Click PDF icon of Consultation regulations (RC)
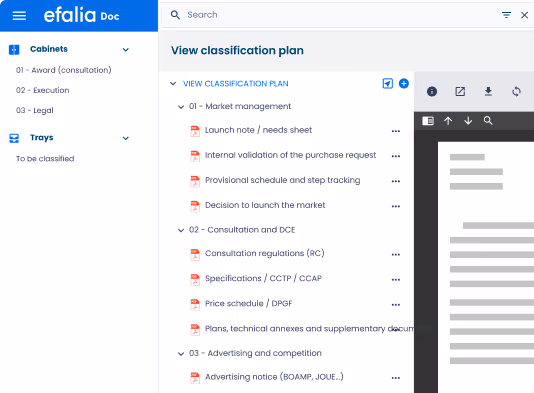Image resolution: width=534 pixels, height=393 pixels. (x=195, y=254)
